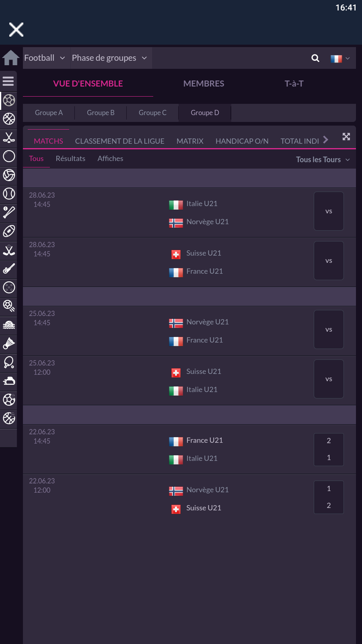The width and height of the screenshot is (362, 644).
Task: Open the France U21 vs Italie U21 score
Action: (x=329, y=449)
